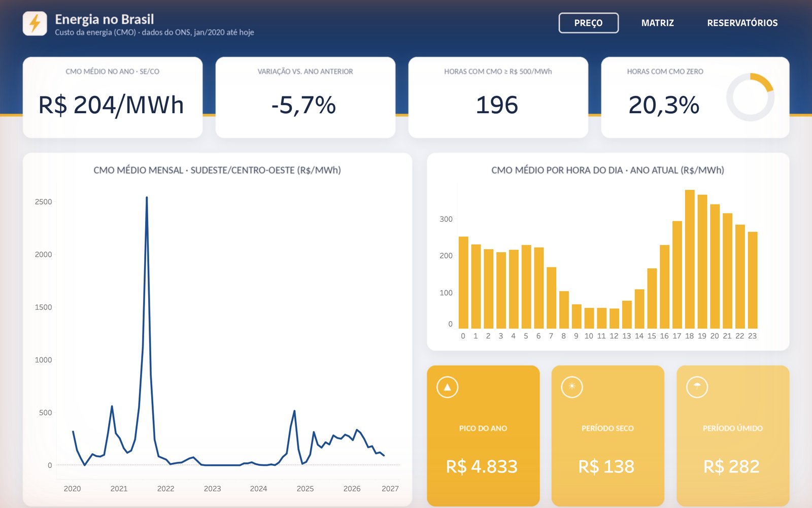Click the 2025 label on the line chart axis
This screenshot has height=508, width=812.
(305, 489)
